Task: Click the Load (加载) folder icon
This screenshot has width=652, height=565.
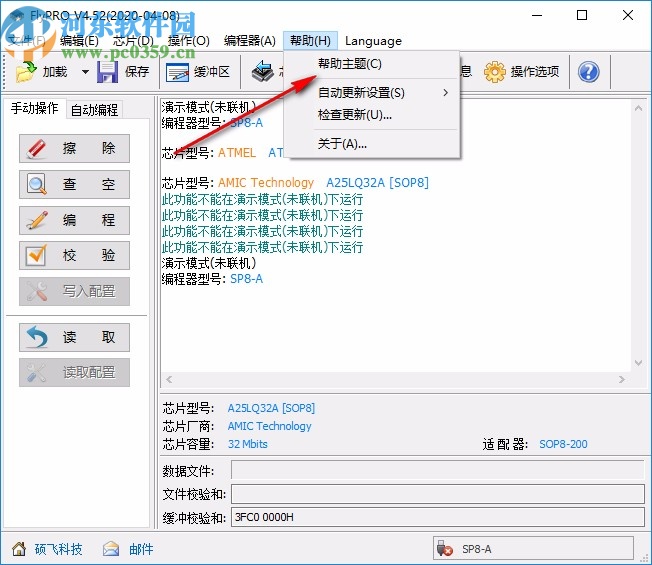Action: 26,72
